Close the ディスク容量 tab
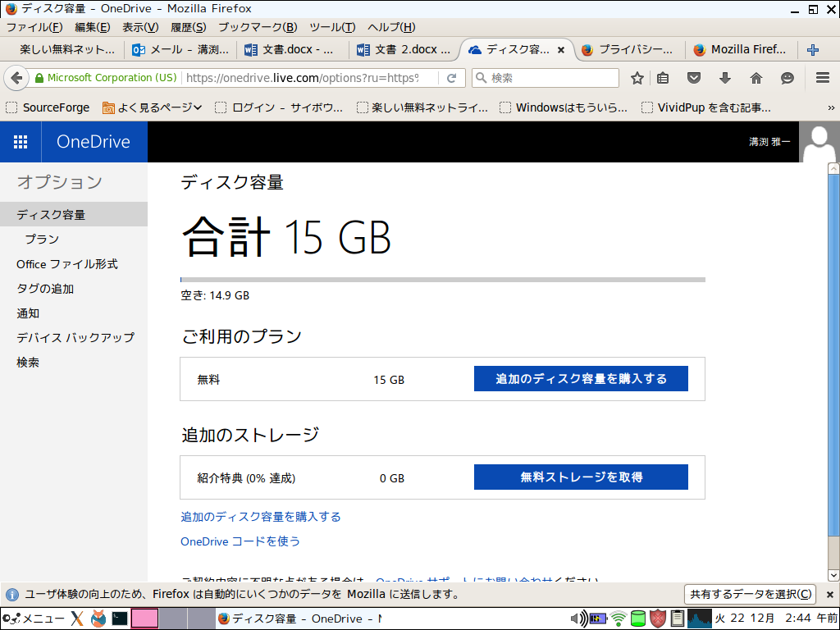This screenshot has width=840, height=630. point(561,50)
